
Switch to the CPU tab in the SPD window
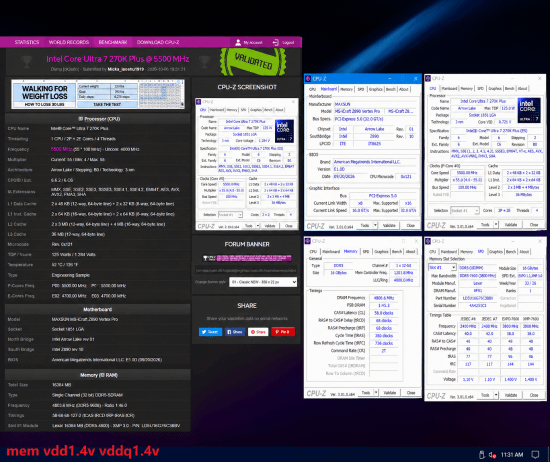tap(432, 252)
